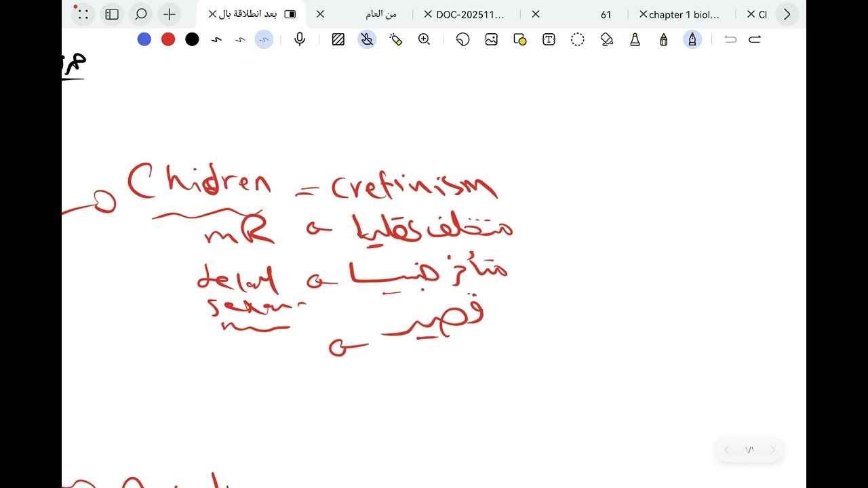Select the red pen color
The height and width of the screenshot is (488, 868).
point(168,39)
